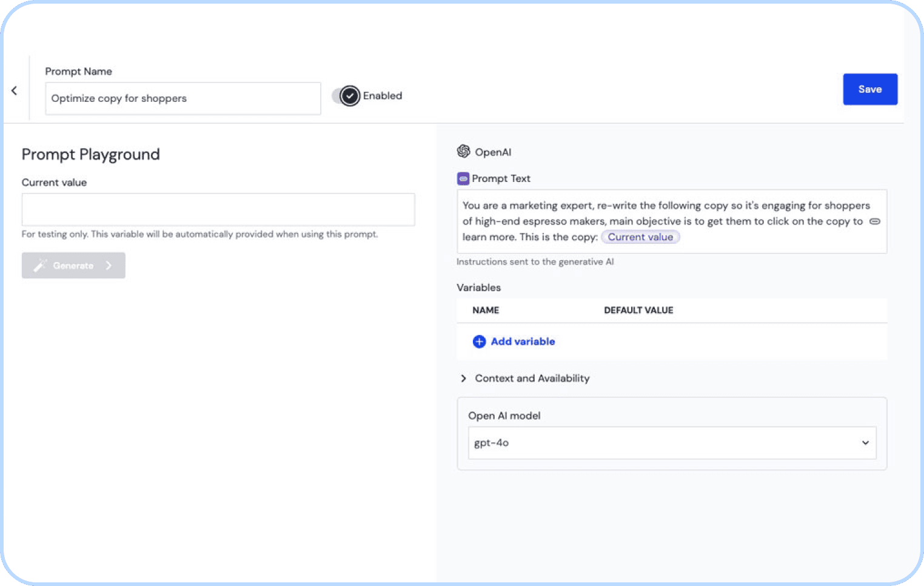Select the Current value variable chip
Image resolution: width=924 pixels, height=586 pixels.
point(640,237)
